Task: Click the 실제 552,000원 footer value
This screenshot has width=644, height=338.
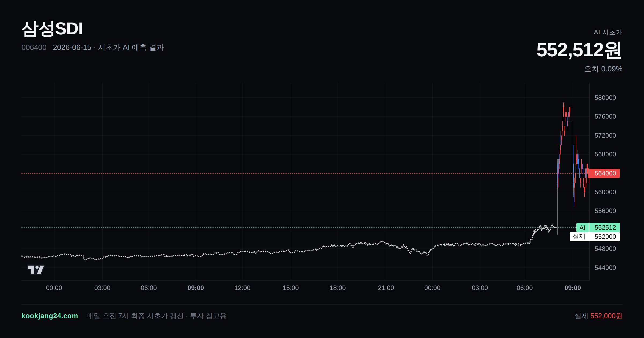Action: [598, 316]
